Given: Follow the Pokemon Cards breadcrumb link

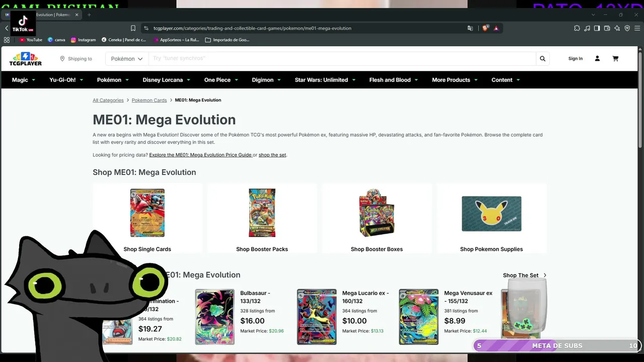Looking at the screenshot, I should (149, 101).
